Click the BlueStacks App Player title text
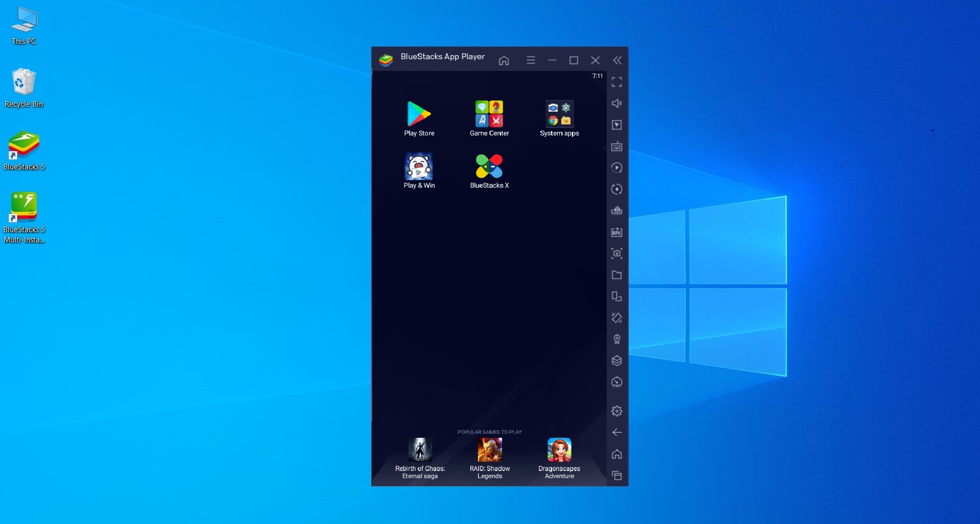This screenshot has width=980, height=524. 442,57
